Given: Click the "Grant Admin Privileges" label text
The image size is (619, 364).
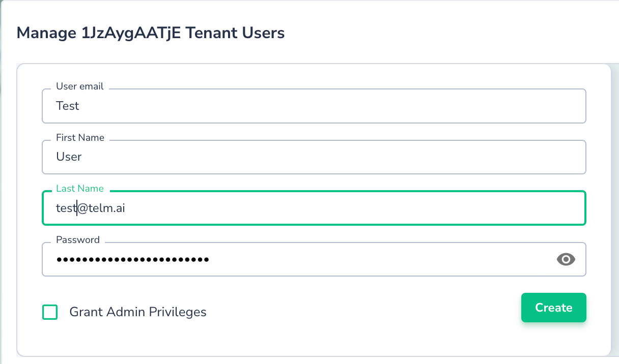Looking at the screenshot, I should pyautogui.click(x=138, y=312).
